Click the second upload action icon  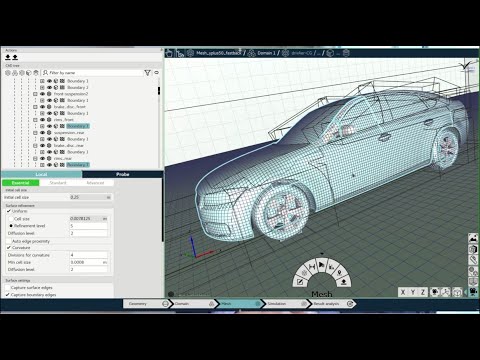coord(15,57)
